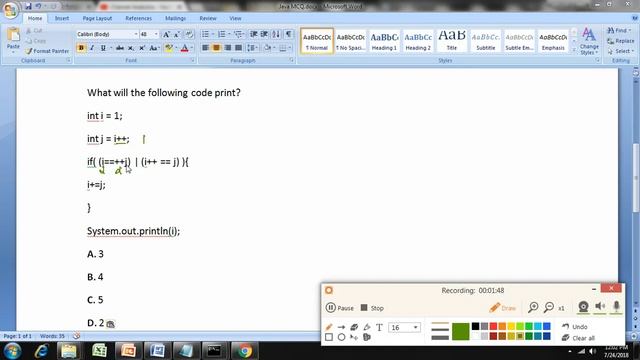Open the font size dropdown
640x360 pixels.
pyautogui.click(x=156, y=34)
